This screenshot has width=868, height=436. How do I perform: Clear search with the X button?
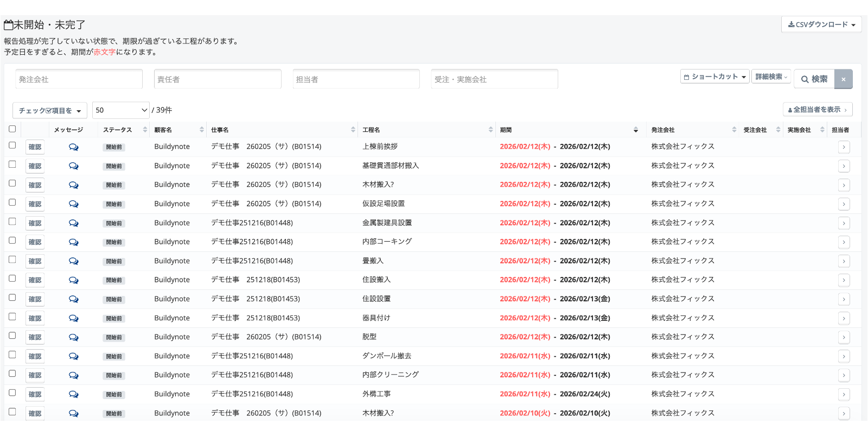point(843,79)
